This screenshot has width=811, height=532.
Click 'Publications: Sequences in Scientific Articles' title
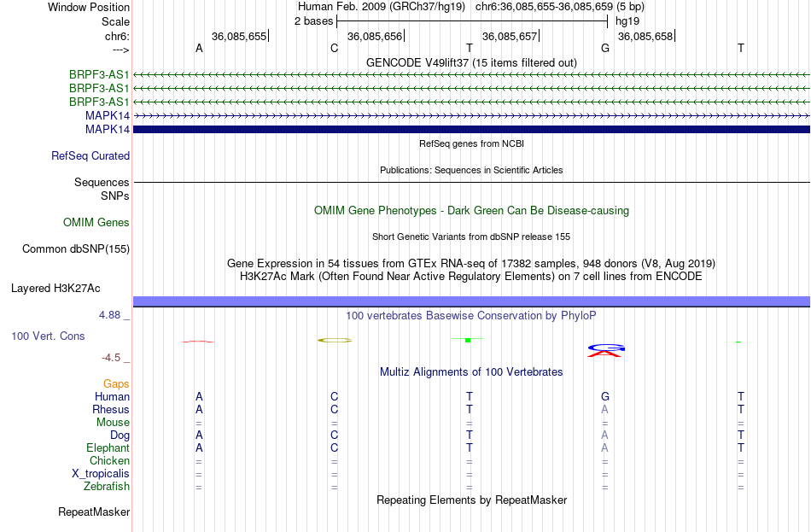click(471, 170)
